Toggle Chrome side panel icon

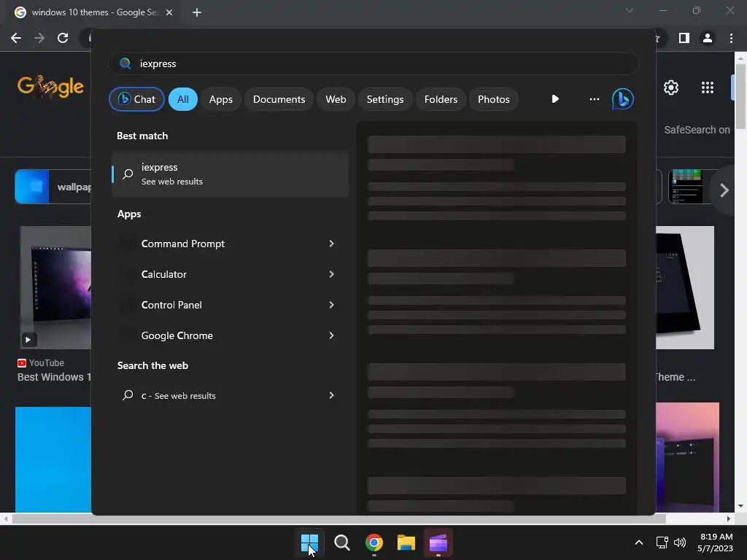(x=684, y=38)
